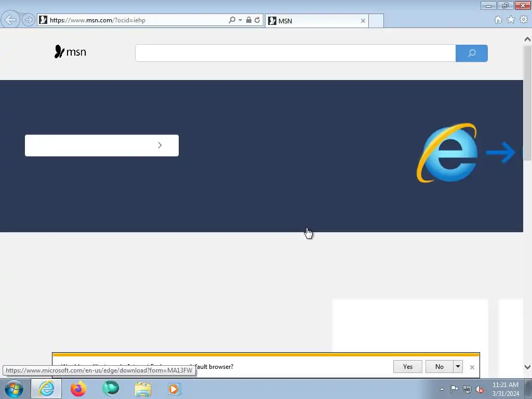This screenshot has height=399, width=532.
Task: Click the MSN favicon in address bar
Action: 43,20
